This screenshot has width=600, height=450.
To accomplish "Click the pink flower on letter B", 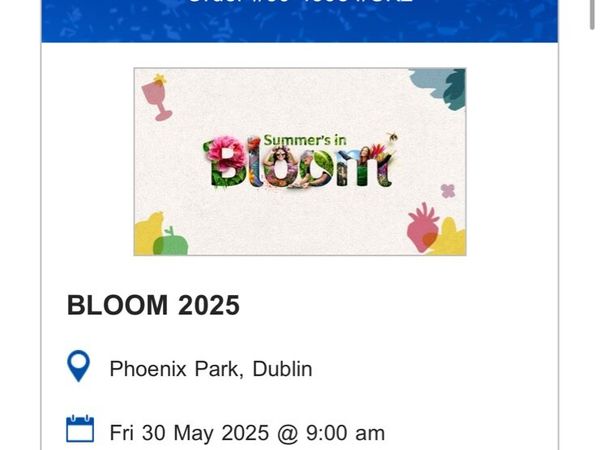I will [226, 153].
